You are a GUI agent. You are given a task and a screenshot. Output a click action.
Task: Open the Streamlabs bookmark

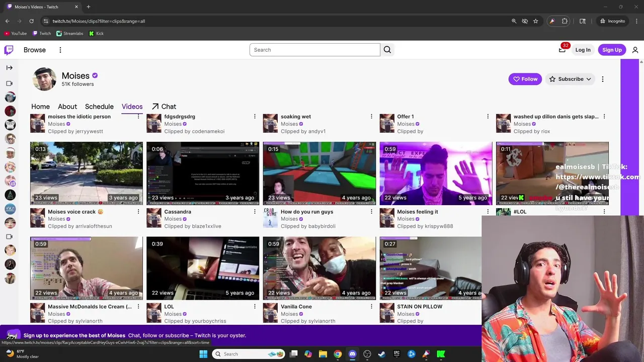point(70,34)
